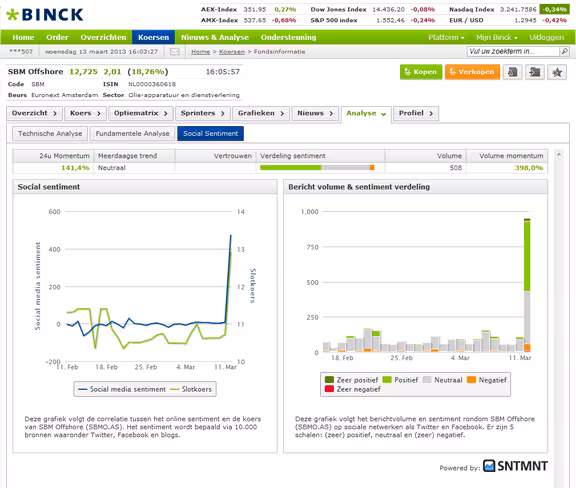576x488 pixels.
Task: Toggle Zeer positief legend swatch
Action: (329, 380)
